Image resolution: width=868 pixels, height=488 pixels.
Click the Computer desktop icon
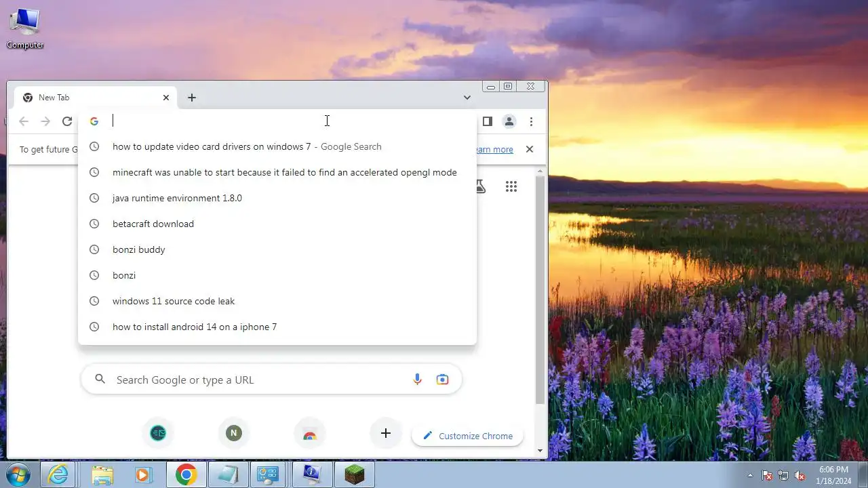click(x=25, y=28)
